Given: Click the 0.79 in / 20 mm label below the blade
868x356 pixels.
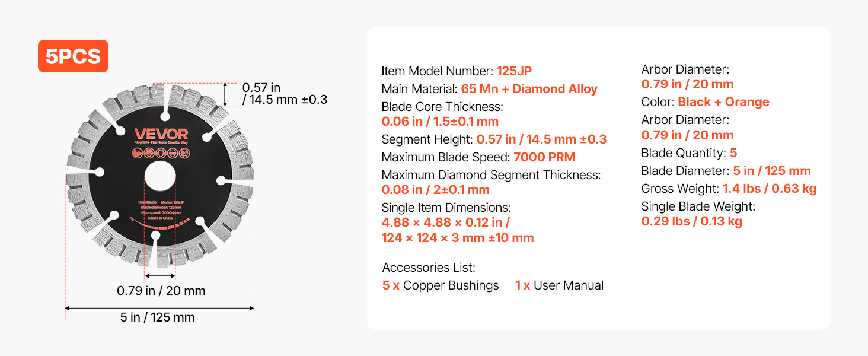Looking at the screenshot, I should (161, 291).
